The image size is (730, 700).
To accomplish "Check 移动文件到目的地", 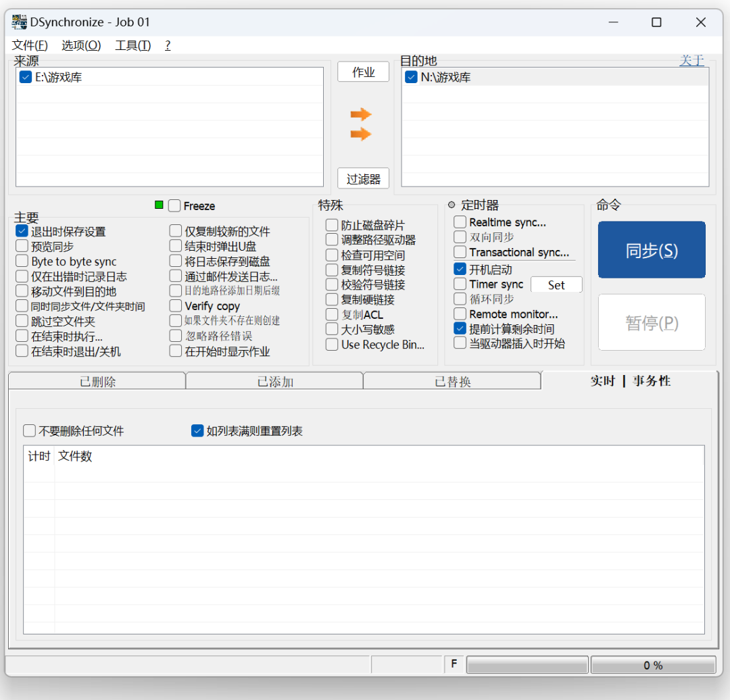I will pyautogui.click(x=22, y=291).
